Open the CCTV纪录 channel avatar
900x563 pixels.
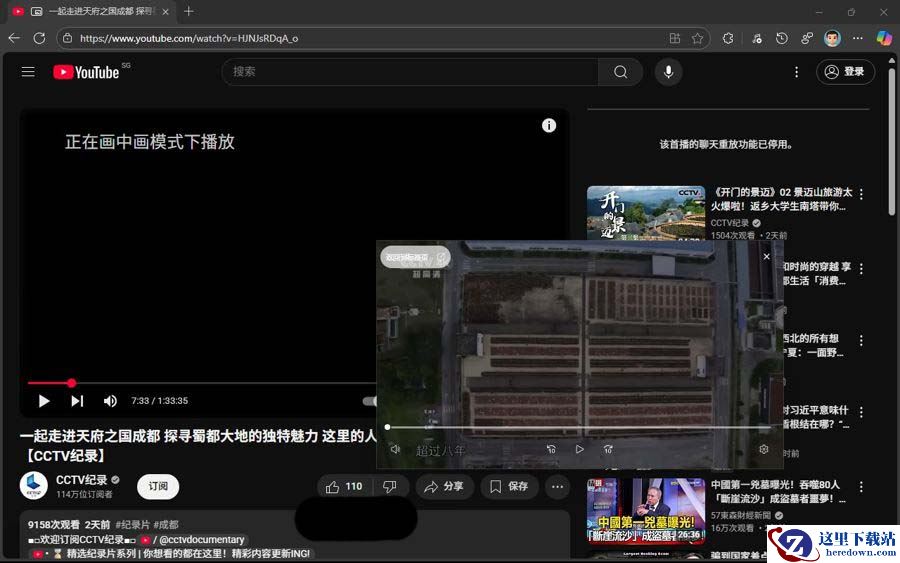tap(34, 486)
